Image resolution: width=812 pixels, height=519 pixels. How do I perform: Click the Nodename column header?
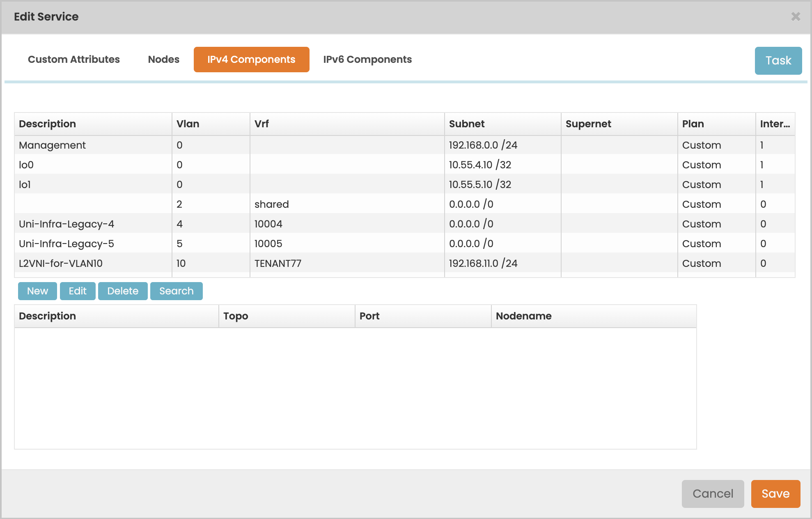(x=523, y=316)
